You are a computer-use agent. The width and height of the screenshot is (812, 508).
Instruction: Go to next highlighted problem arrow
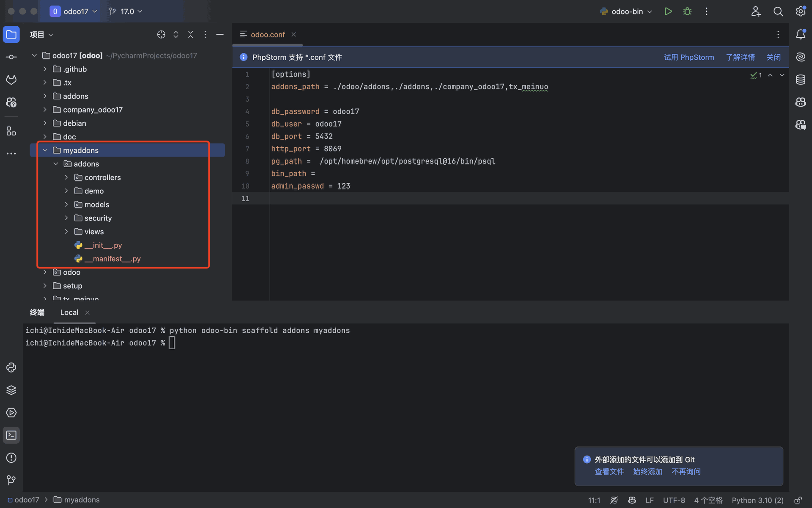click(x=782, y=75)
